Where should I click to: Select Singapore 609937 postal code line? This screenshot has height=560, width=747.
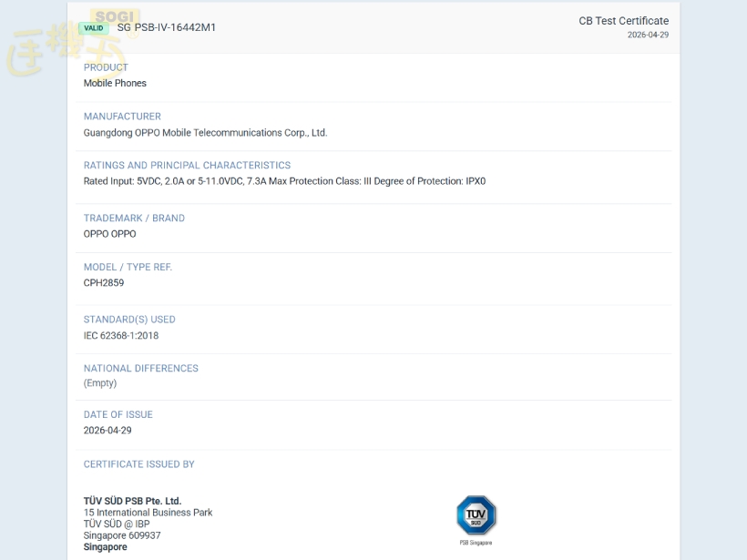click(122, 535)
